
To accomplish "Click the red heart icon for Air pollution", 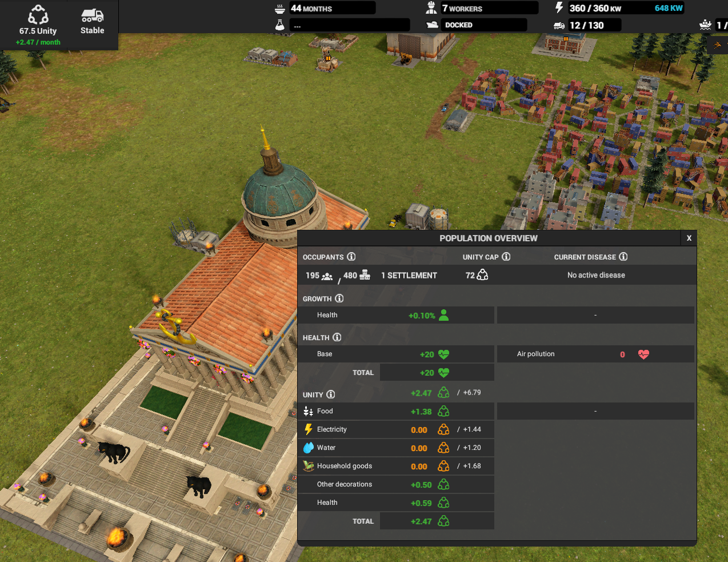I will pos(643,354).
